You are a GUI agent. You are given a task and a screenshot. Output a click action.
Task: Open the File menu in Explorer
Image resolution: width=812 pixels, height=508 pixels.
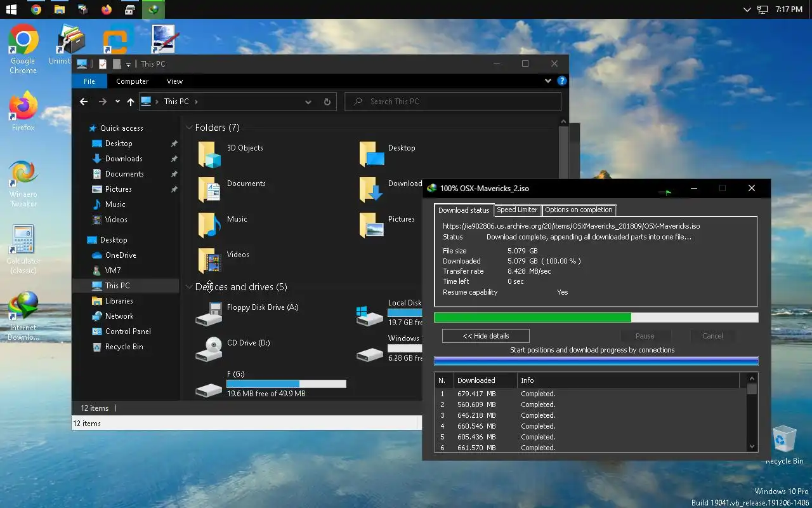[x=89, y=81]
